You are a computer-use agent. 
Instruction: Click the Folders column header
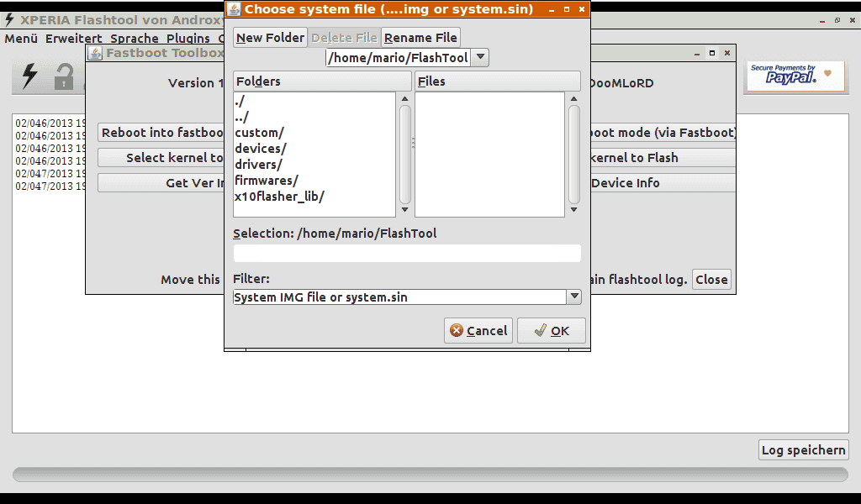pos(322,81)
